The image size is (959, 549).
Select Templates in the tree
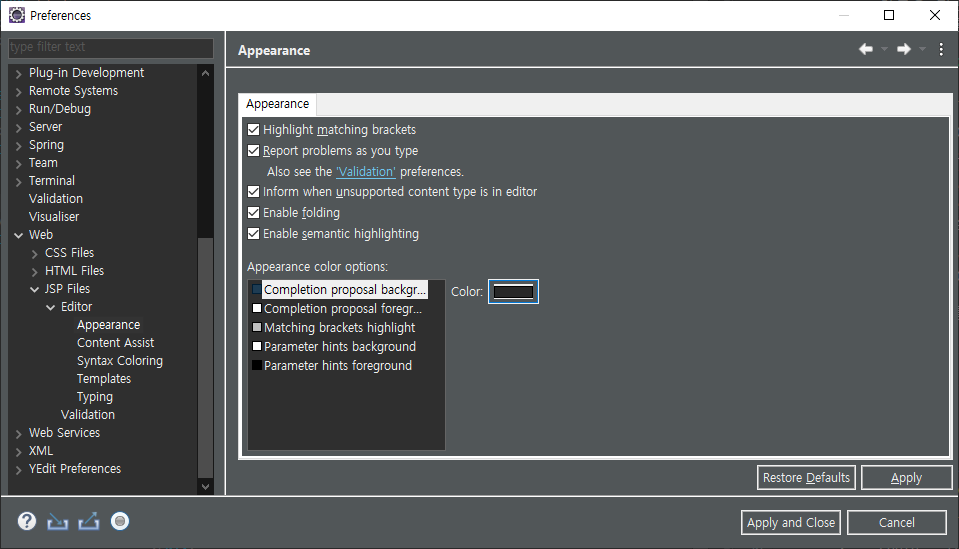(103, 379)
